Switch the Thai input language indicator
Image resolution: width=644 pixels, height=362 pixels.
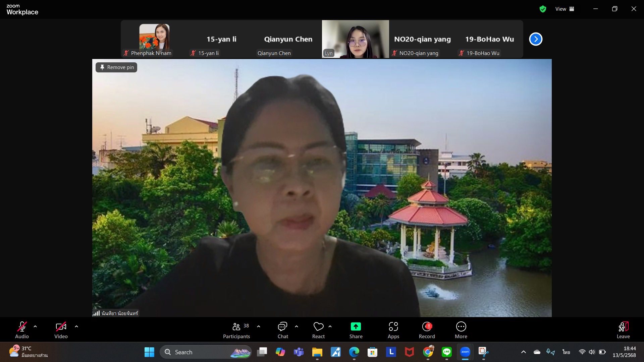point(566,352)
